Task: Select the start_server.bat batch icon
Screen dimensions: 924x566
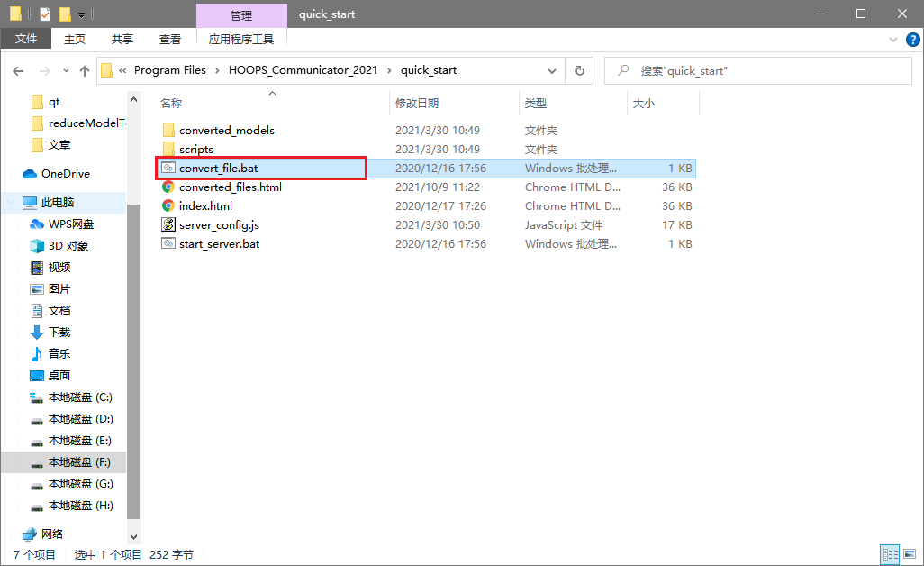Action: [168, 243]
